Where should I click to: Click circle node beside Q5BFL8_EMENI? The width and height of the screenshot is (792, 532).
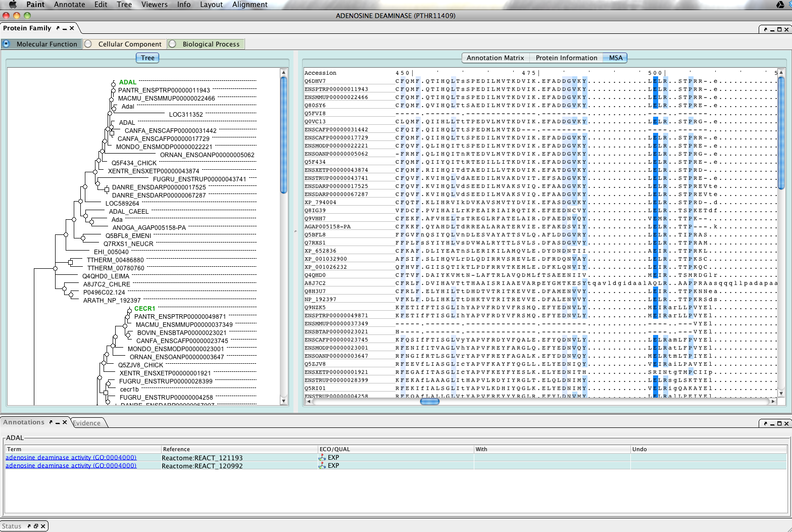tap(83, 238)
